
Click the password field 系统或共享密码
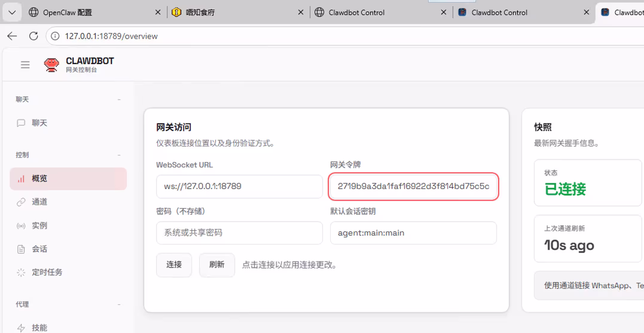coord(239,233)
